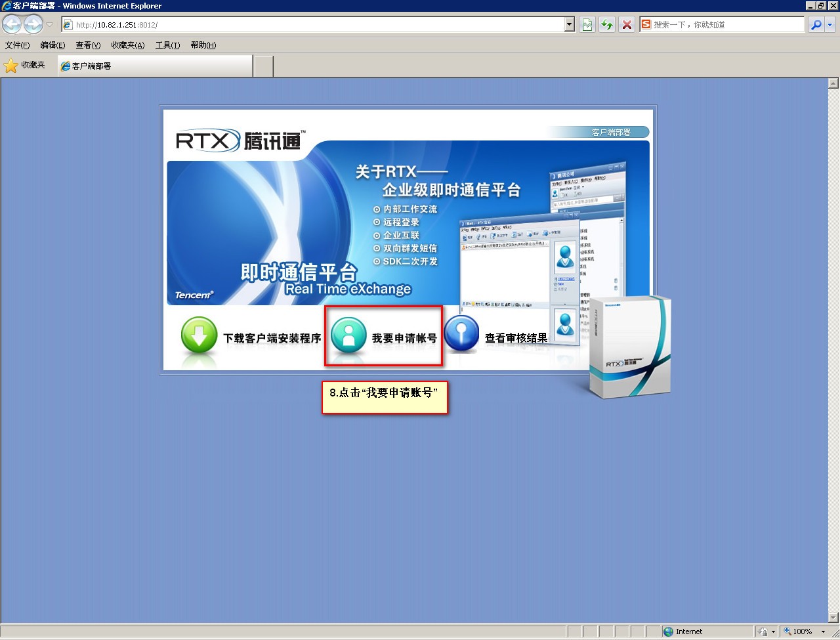Click the browser Forward arrow button
840x640 pixels.
(x=33, y=25)
